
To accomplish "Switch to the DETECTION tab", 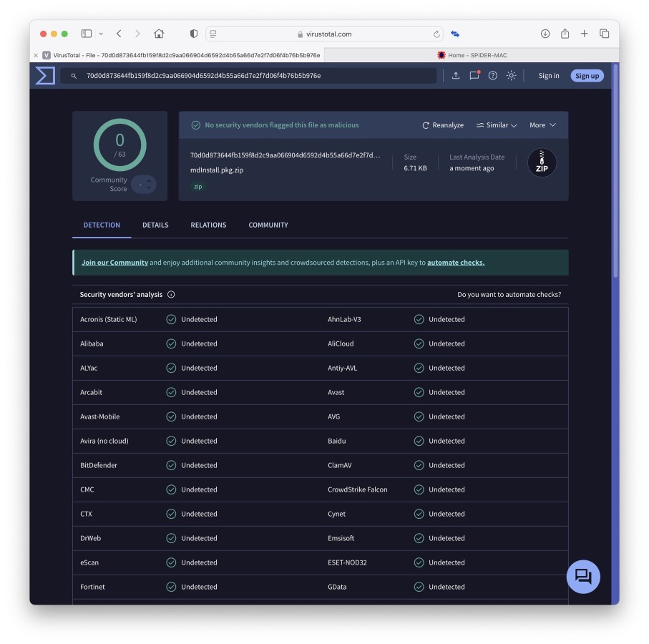I will tap(102, 225).
